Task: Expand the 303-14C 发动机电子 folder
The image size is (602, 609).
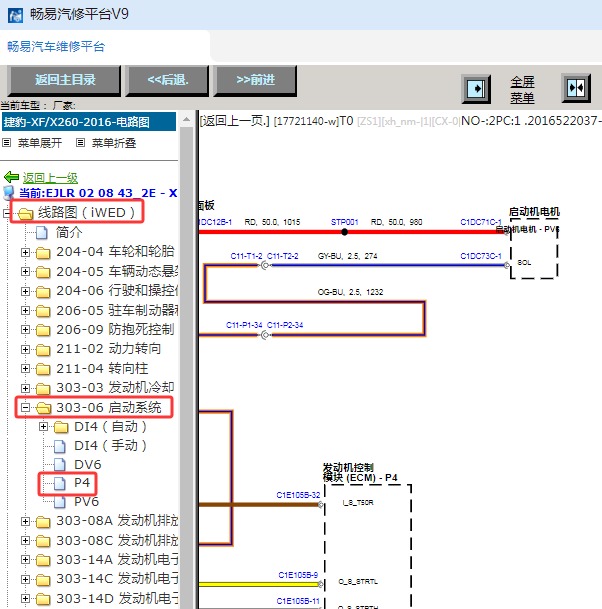Action: pyautogui.click(x=25, y=579)
